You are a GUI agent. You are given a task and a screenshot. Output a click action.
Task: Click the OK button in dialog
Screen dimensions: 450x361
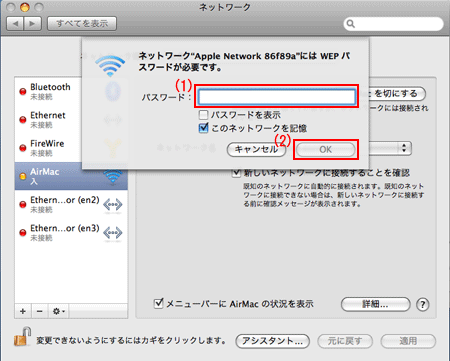point(326,149)
